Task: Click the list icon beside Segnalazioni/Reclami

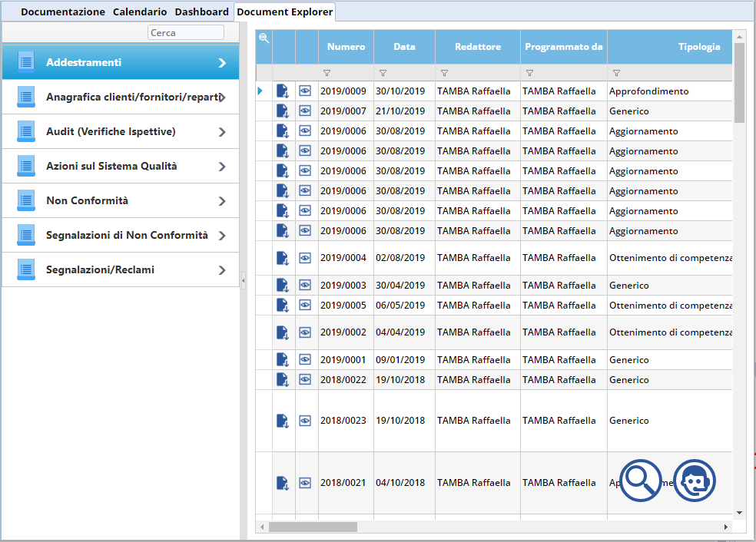Action: [27, 269]
